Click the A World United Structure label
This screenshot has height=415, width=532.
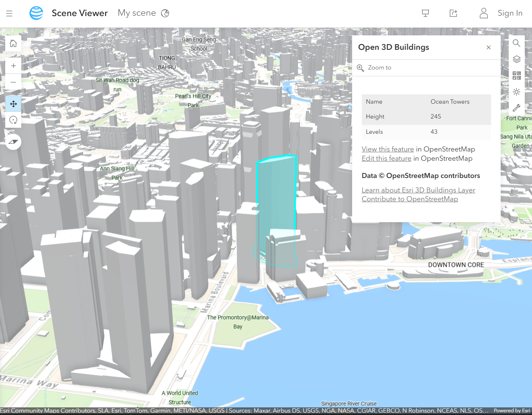click(x=180, y=398)
